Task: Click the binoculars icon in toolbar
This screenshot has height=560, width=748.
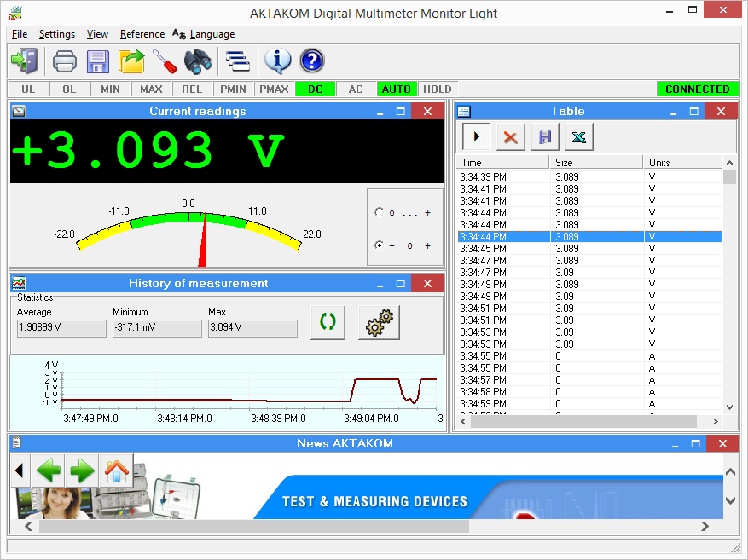Action: tap(198, 61)
